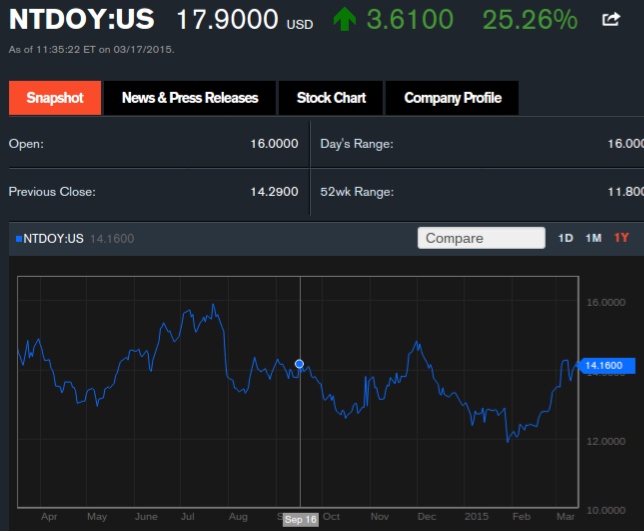
Task: Select the 1Y chart range
Action: pyautogui.click(x=622, y=238)
